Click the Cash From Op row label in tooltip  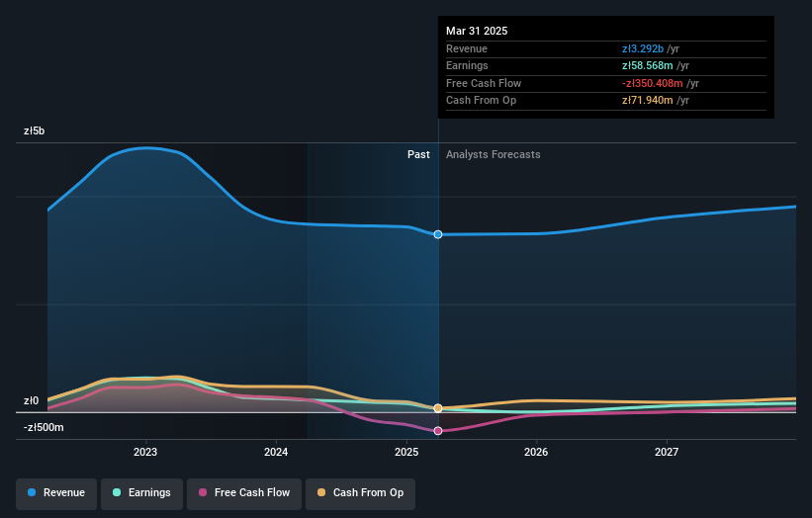(481, 101)
